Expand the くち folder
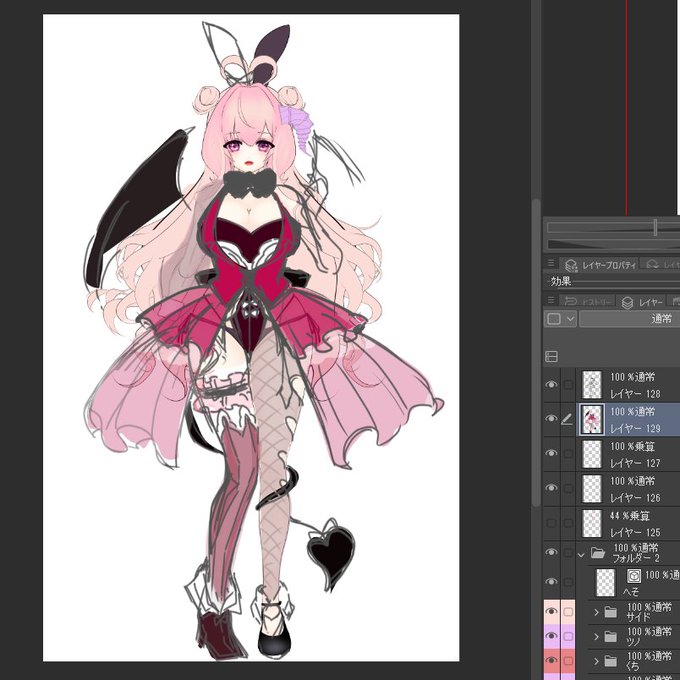This screenshot has height=680, width=680. pyautogui.click(x=596, y=661)
